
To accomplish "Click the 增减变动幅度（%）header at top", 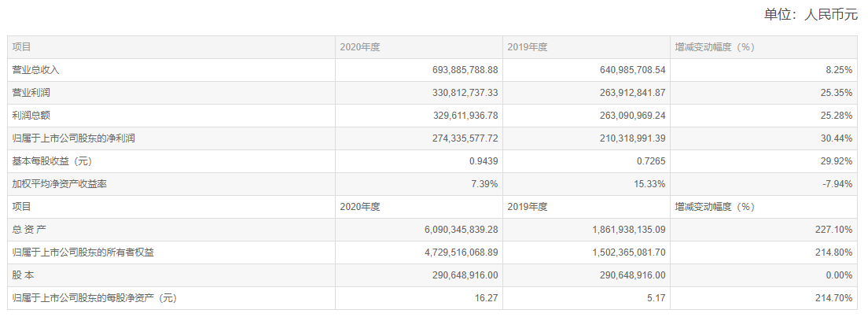I will (715, 47).
